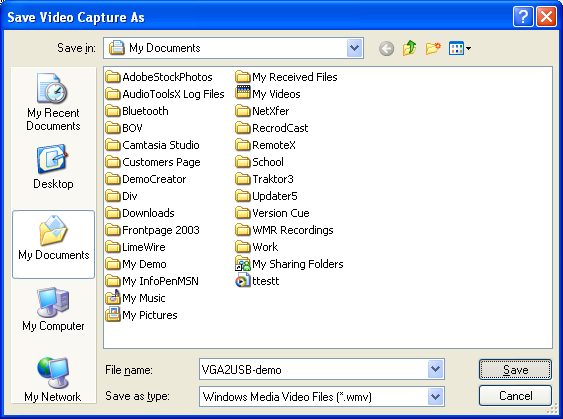Viewport: 563px width, 419px height.
Task: Select the My Sharing Folders item
Action: point(289,264)
